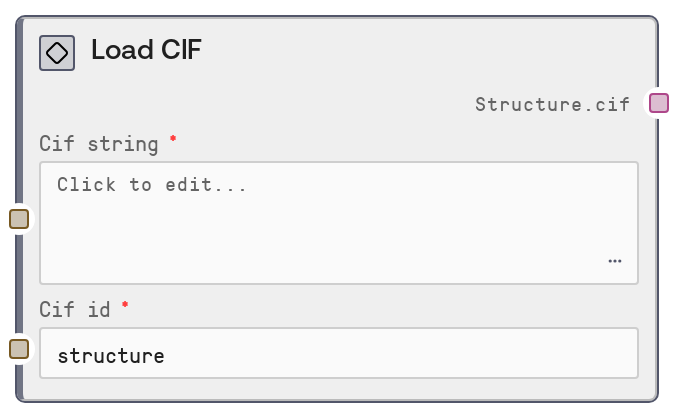Click the Cif string input port
Viewport: 674px width, 418px height.
[x=19, y=219]
